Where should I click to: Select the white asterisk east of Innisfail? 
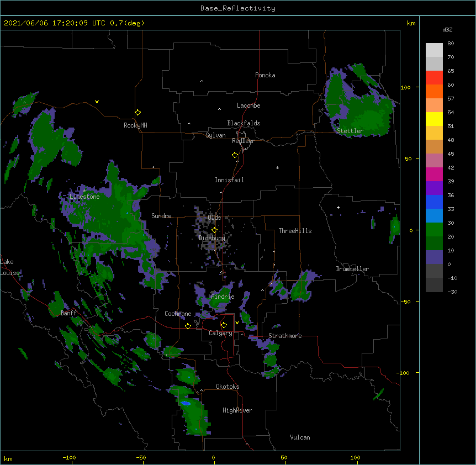point(277,167)
